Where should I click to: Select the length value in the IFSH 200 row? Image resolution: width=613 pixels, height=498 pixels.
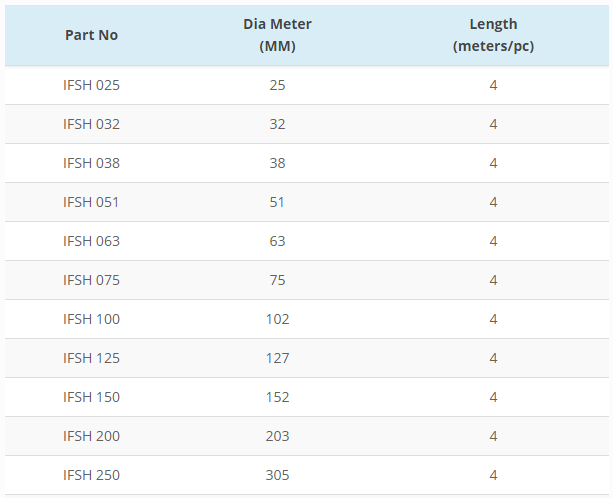click(x=493, y=436)
